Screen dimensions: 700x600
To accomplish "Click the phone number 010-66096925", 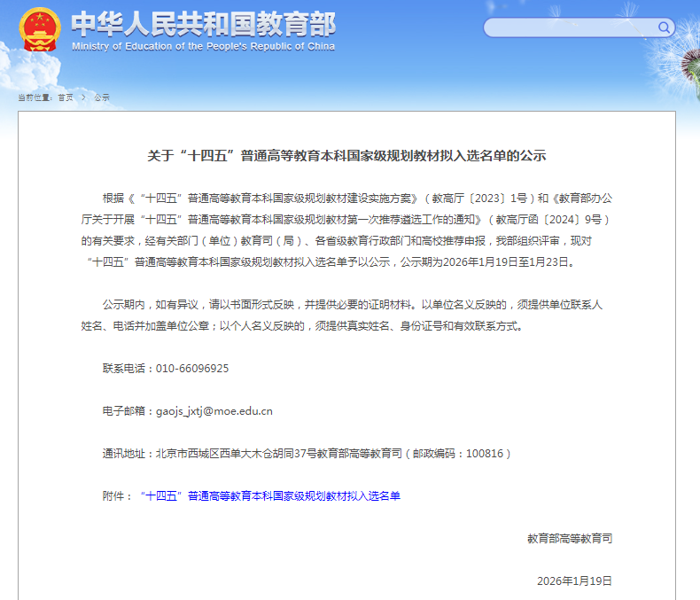I will (x=192, y=369).
